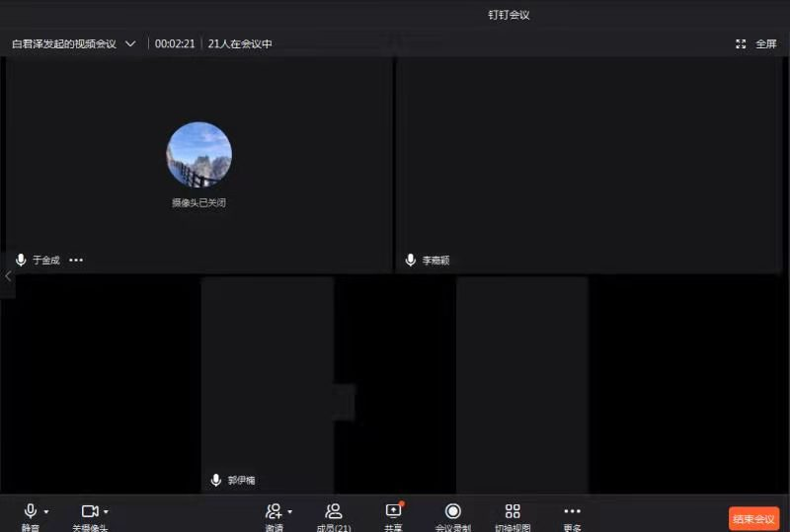Click microphone icon next to 李嘉颖
The image size is (790, 532).
411,261
